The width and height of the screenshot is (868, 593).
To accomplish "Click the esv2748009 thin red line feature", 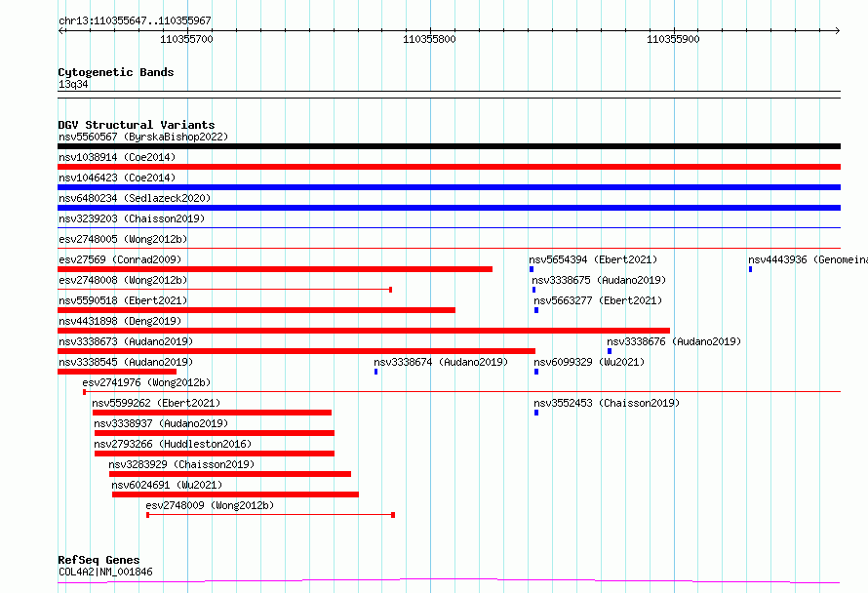I will pyautogui.click(x=270, y=515).
